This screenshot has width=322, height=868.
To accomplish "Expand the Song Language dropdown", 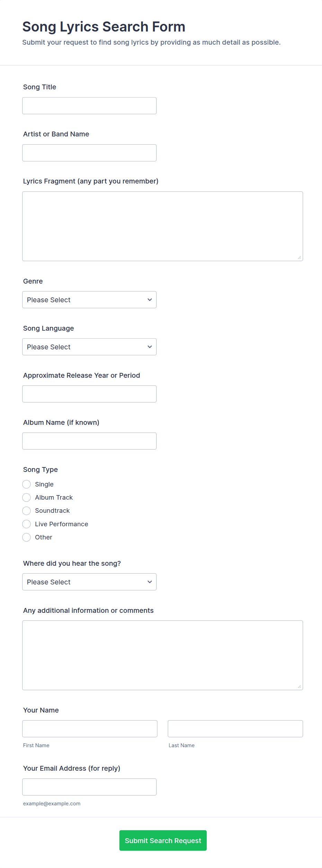I will tap(89, 347).
